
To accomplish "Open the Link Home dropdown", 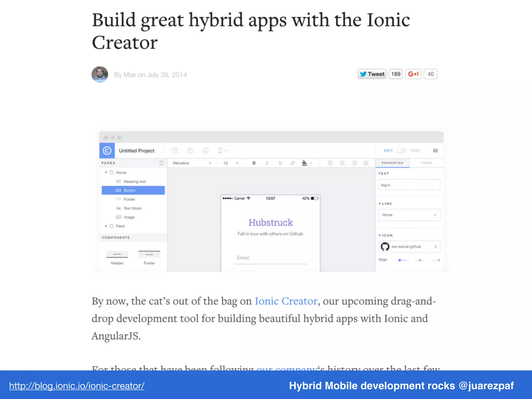I will (409, 215).
